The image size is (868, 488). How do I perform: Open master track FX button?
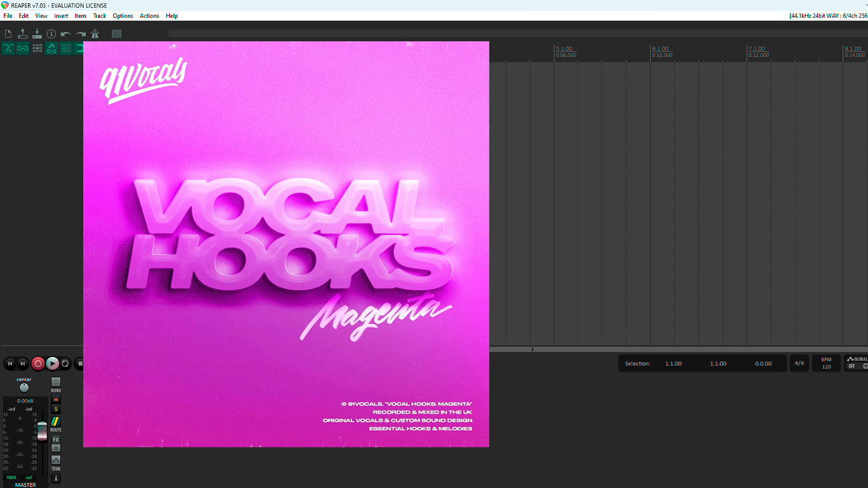tap(56, 440)
